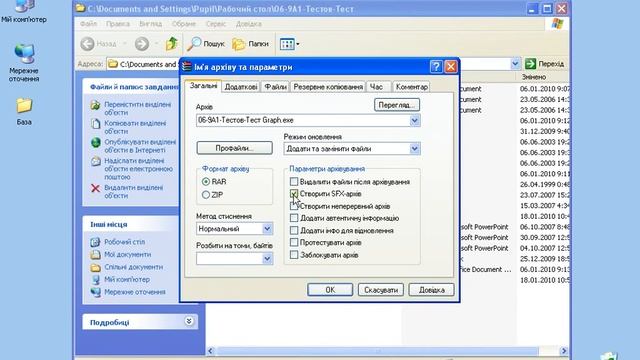The width and height of the screenshot is (640, 360).
Task: Open the view mode dropdown arrow
Action: click(x=298, y=44)
